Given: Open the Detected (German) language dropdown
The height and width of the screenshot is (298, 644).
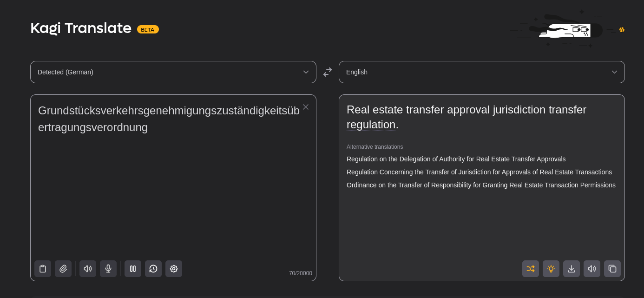Looking at the screenshot, I should coord(173,72).
